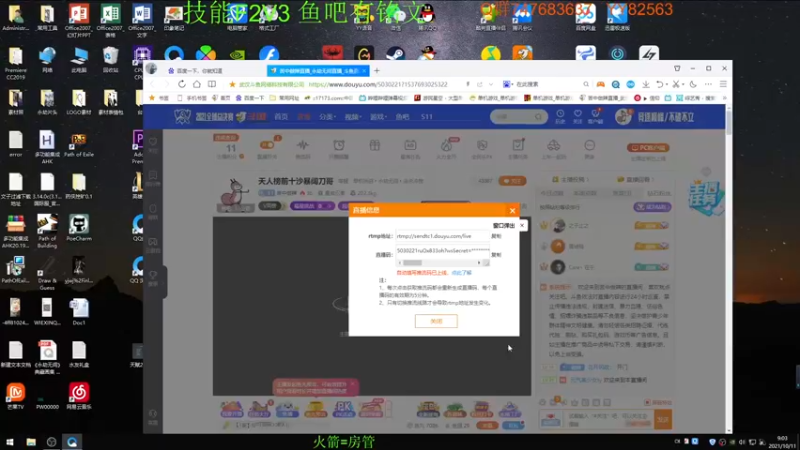800x450 pixels.
Task: Open File Explorer from the taskbar
Action: coord(31,442)
